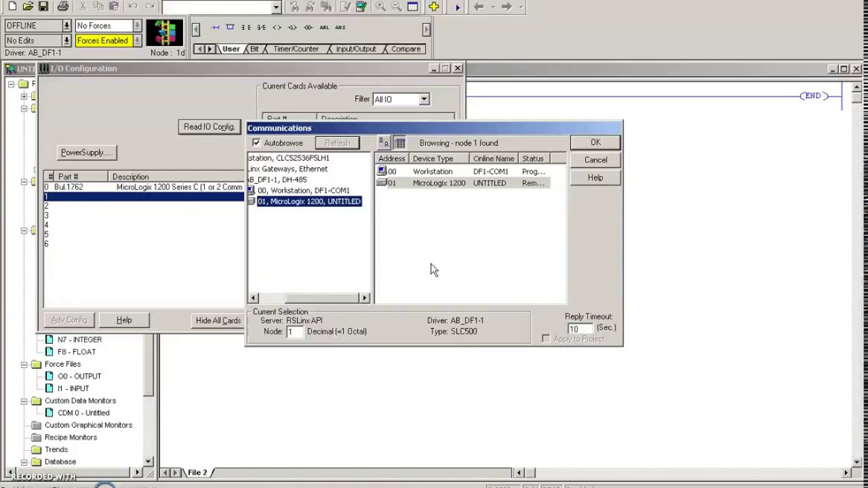Select the OTE output energize instruction

pyautogui.click(x=277, y=28)
